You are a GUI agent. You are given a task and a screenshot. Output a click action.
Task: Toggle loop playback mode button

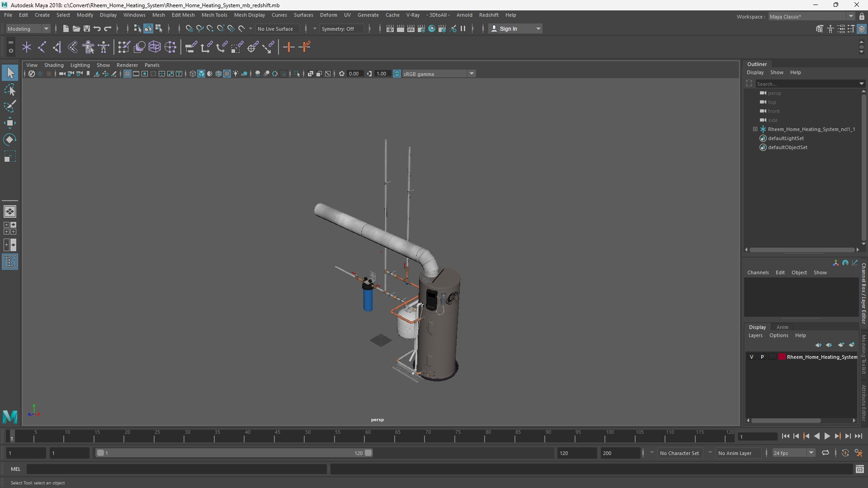click(826, 453)
